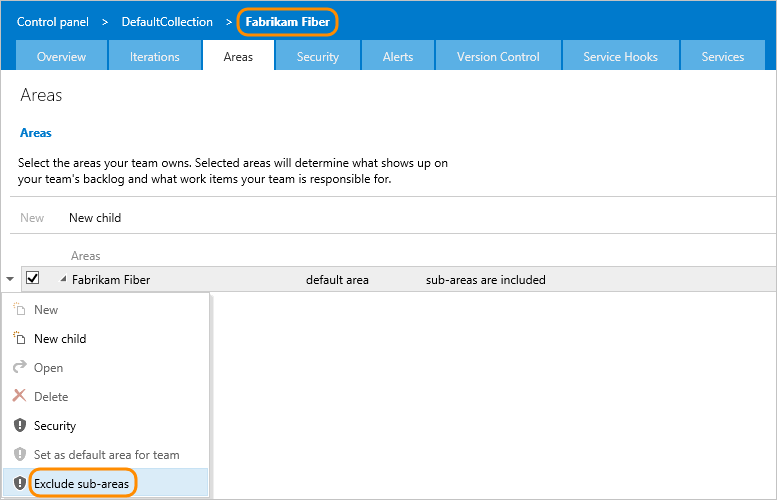Choose Exclude sub-areas menu entry
This screenshot has height=500, width=777.
(x=105, y=483)
